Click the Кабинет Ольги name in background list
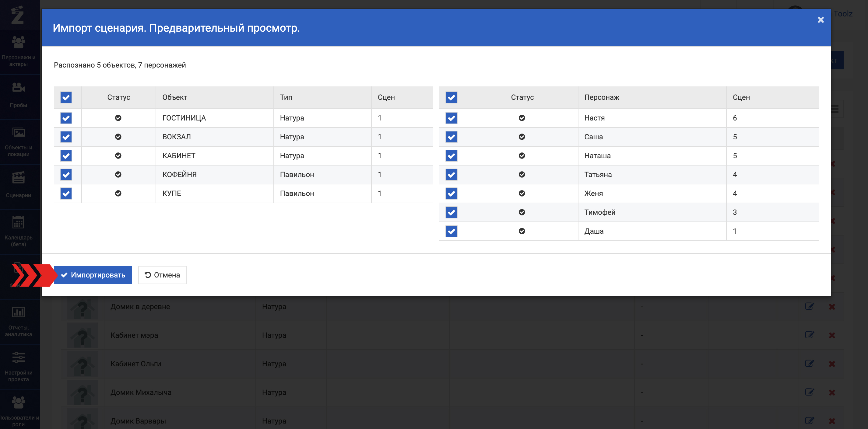The width and height of the screenshot is (868, 429). 136,364
